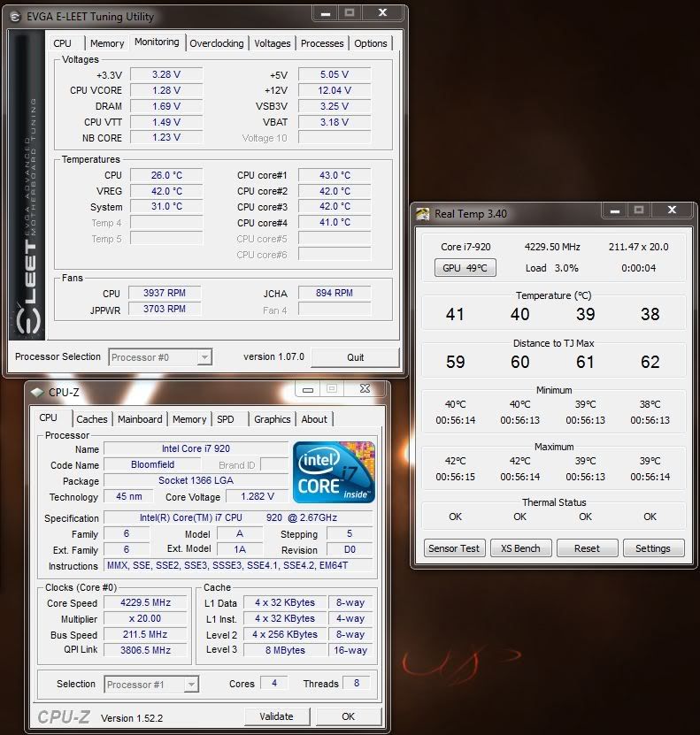The height and width of the screenshot is (735, 700).
Task: Click the GPU 49°C button in Real Temp
Action: [465, 268]
